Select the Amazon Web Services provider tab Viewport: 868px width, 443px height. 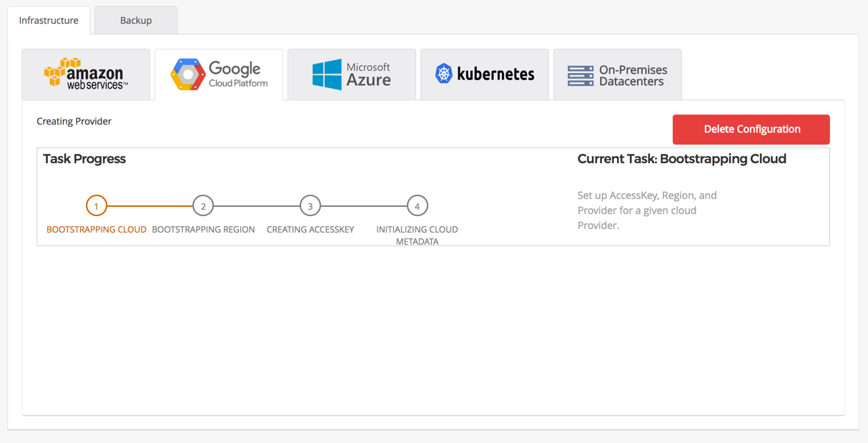[86, 74]
